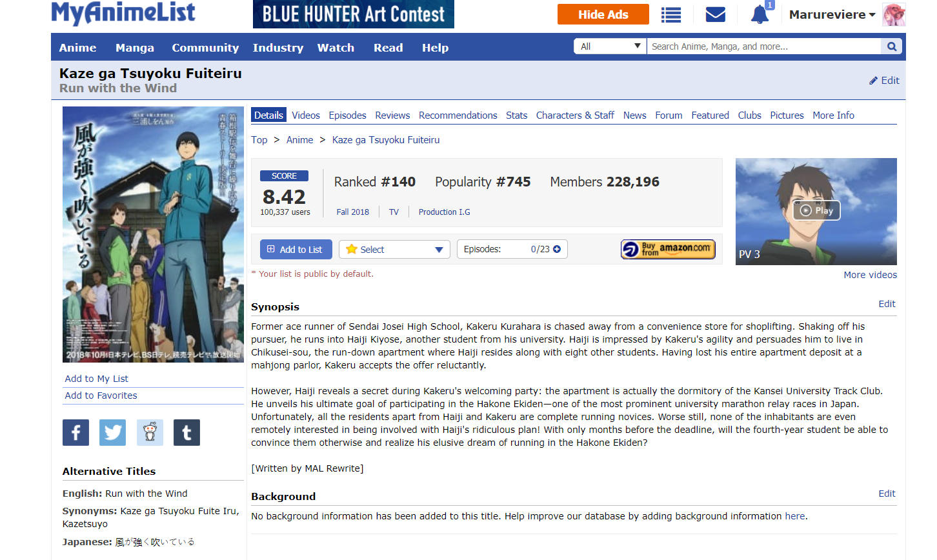This screenshot has height=560, width=937.
Task: Open the Maruvievere username dropdown
Action: (832, 14)
